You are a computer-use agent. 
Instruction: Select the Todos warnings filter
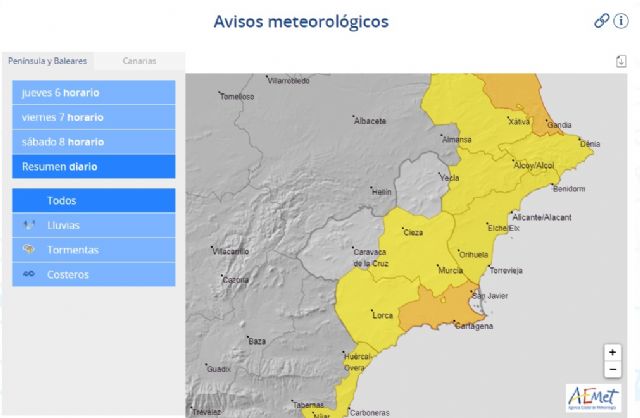coord(93,200)
